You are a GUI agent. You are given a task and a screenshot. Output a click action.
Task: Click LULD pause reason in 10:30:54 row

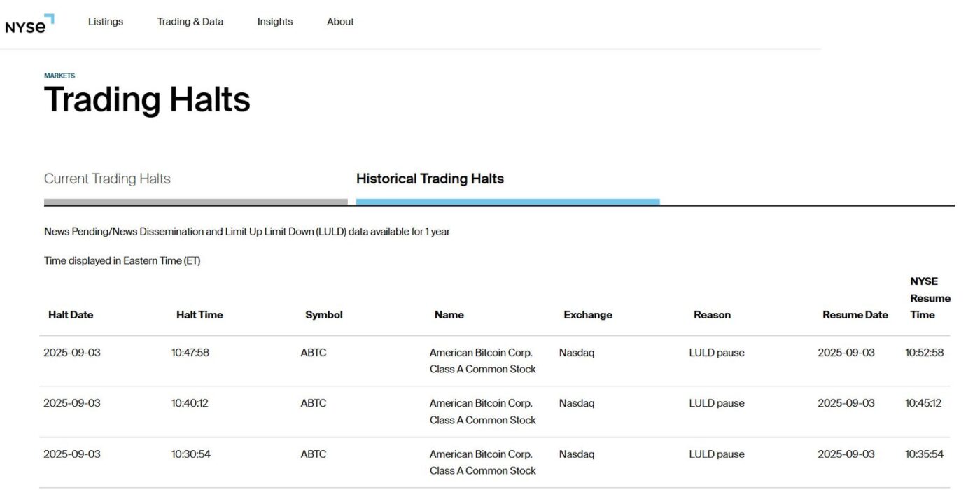coord(717,454)
